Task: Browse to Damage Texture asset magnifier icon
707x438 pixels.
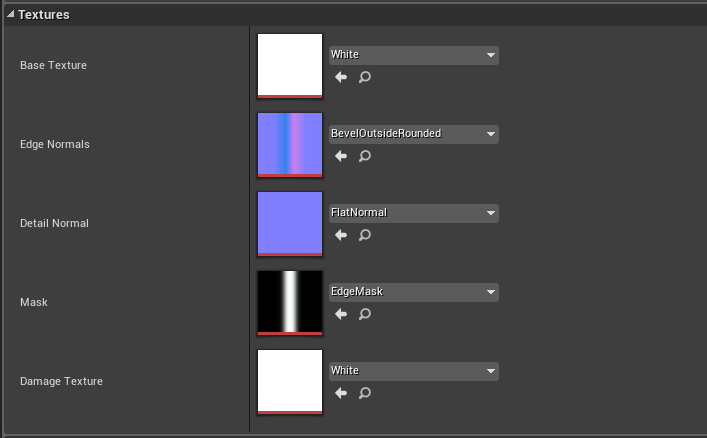Action: click(365, 393)
